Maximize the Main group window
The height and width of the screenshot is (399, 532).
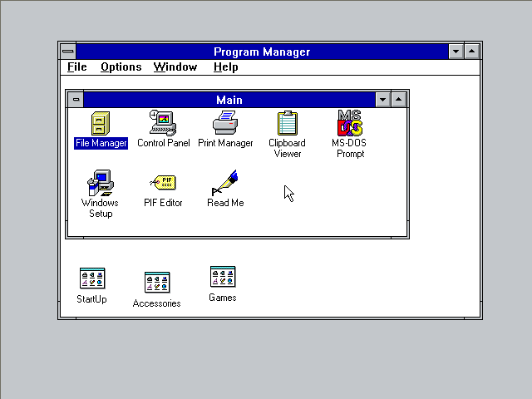pyautogui.click(x=399, y=100)
